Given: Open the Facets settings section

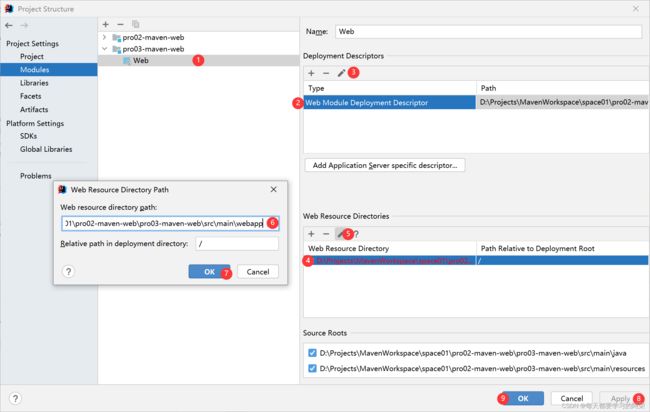Looking at the screenshot, I should pos(31,96).
